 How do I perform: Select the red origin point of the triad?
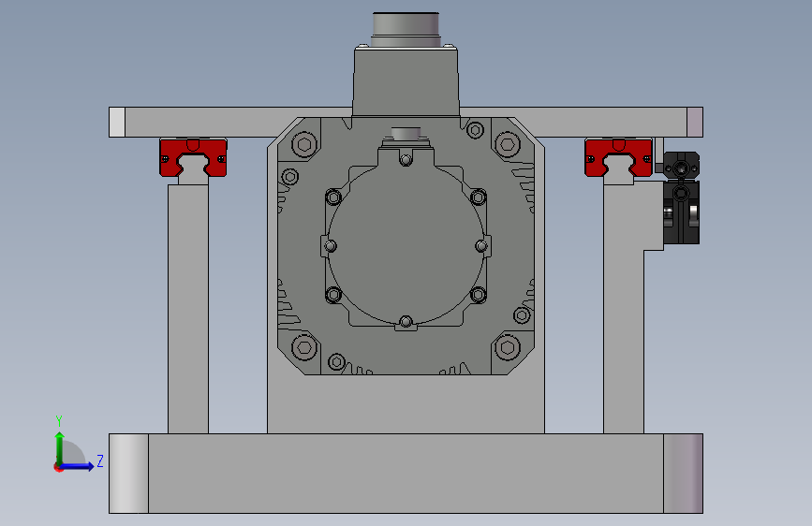click(58, 467)
